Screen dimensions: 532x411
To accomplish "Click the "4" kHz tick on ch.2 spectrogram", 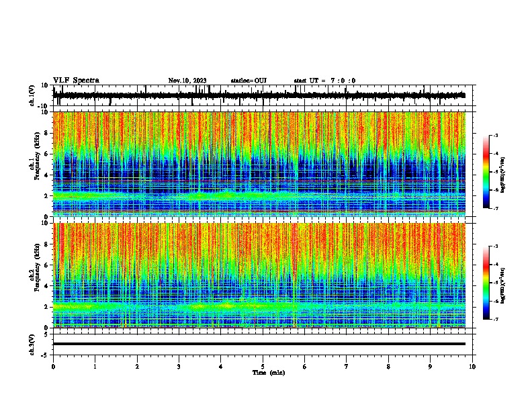I will [46, 286].
